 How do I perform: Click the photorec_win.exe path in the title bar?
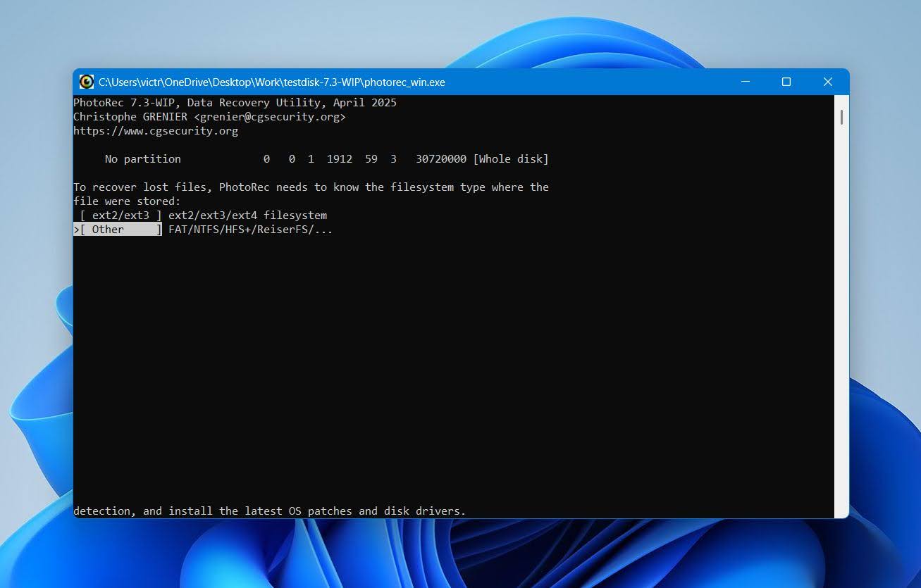(272, 82)
